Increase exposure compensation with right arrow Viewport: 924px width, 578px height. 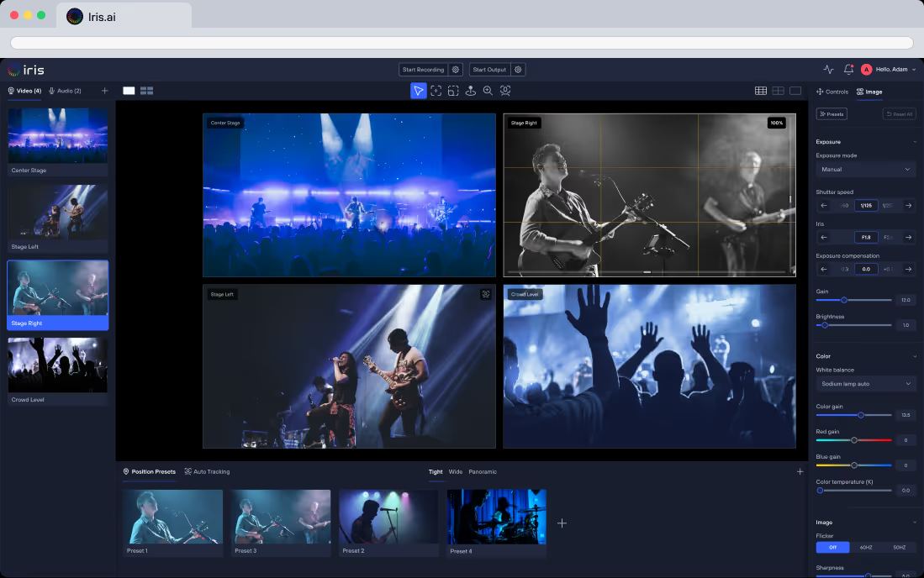pos(908,269)
